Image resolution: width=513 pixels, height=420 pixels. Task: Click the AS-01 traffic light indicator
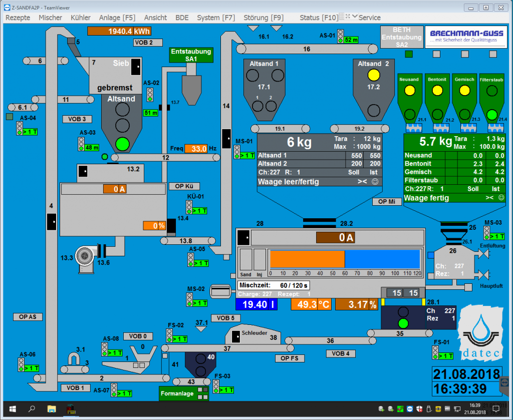[341, 36]
